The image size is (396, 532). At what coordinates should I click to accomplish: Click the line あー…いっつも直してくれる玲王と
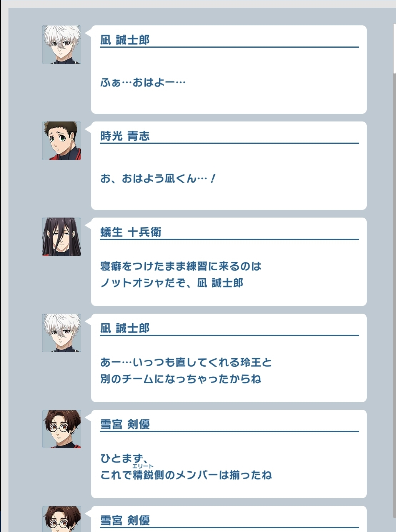[x=186, y=362]
